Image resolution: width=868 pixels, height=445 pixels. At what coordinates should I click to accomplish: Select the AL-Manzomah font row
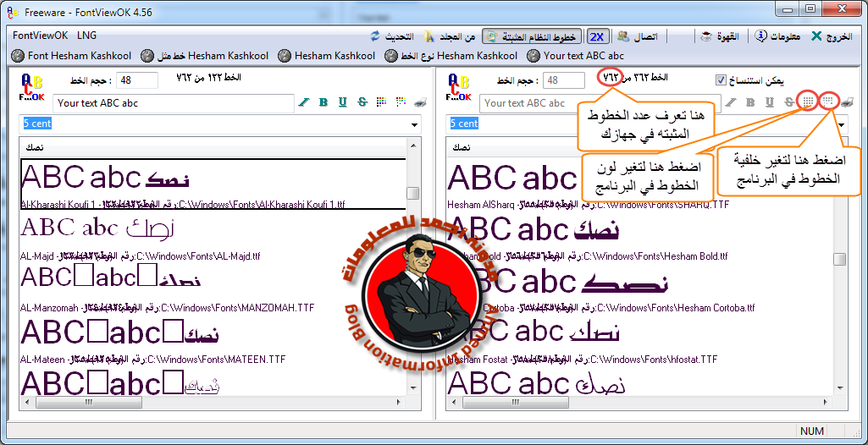(x=213, y=288)
